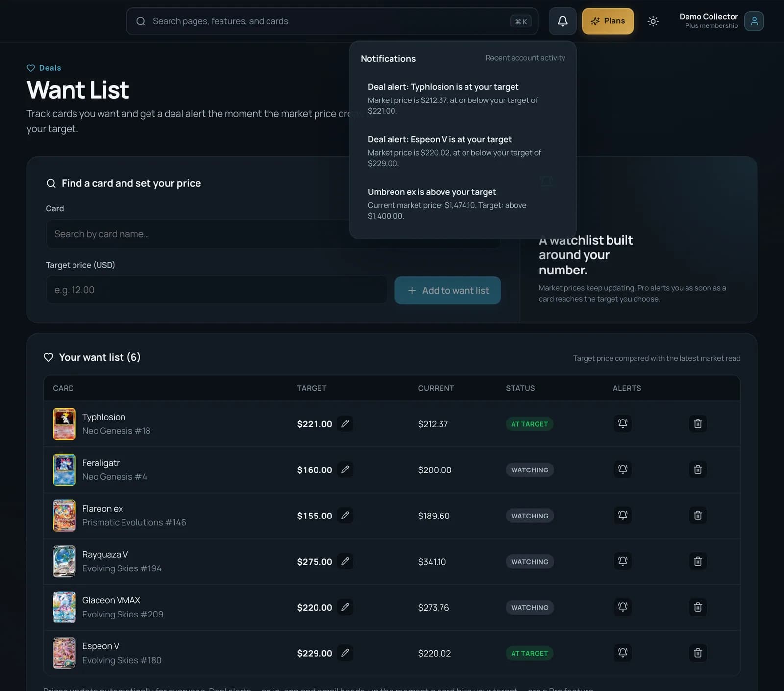Image resolution: width=784 pixels, height=691 pixels.
Task: Click the Target price USD input
Action: point(216,290)
